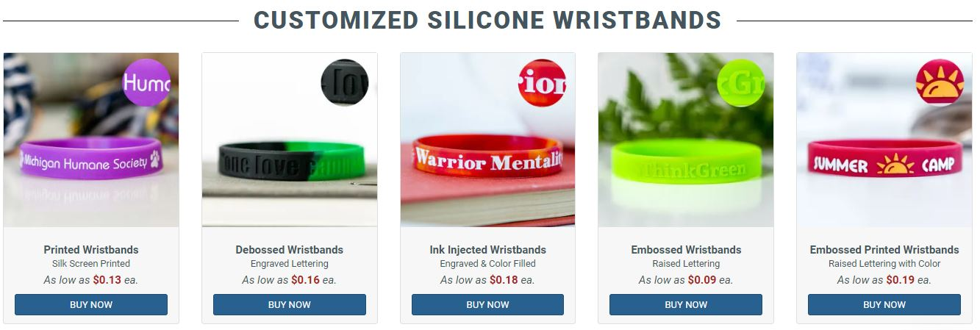Image resolution: width=980 pixels, height=330 pixels.
Task: Open the black and green debossed wristband photo
Action: coord(290,140)
